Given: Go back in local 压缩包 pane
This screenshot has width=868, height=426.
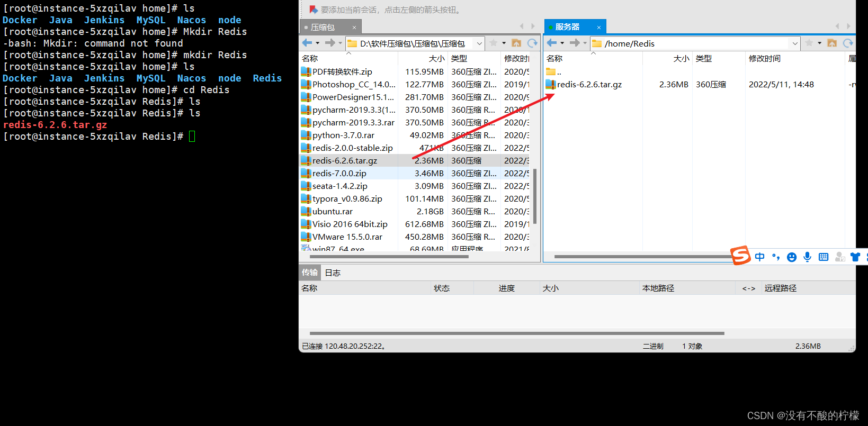Looking at the screenshot, I should (x=307, y=43).
